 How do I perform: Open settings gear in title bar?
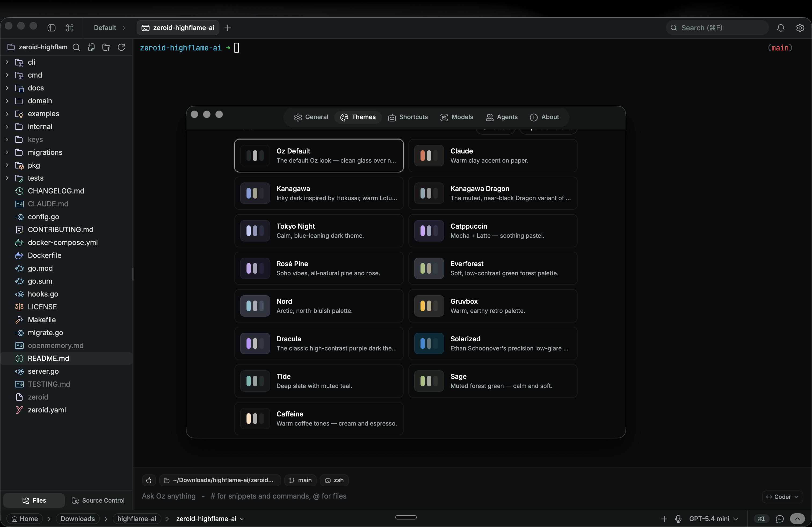tap(800, 28)
